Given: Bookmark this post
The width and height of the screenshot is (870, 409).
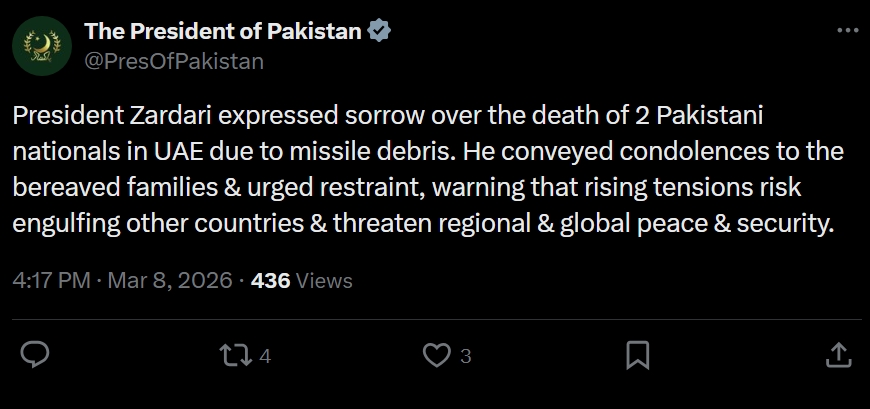Looking at the screenshot, I should pos(637,355).
